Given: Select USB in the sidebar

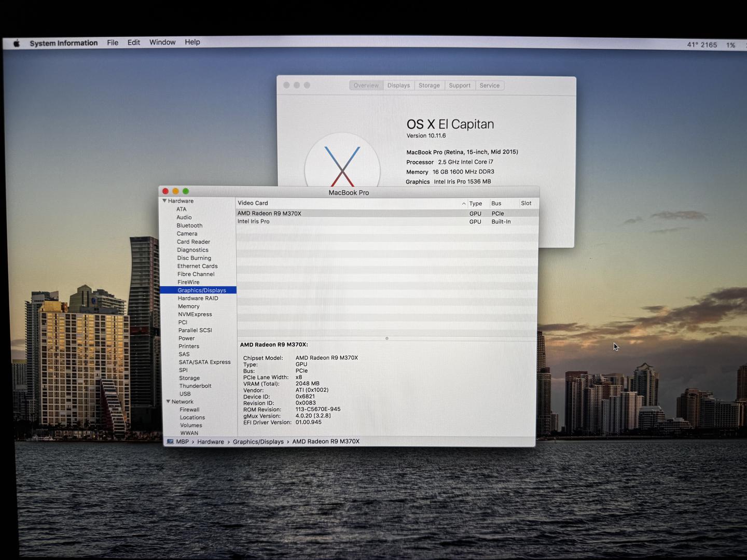Looking at the screenshot, I should point(185,394).
